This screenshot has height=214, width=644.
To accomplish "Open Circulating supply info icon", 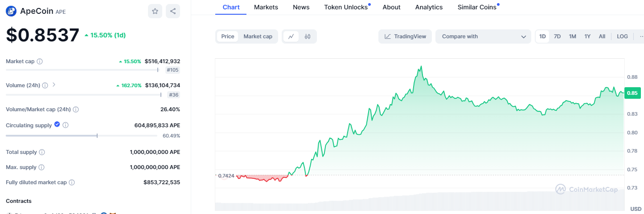I will pos(66,125).
